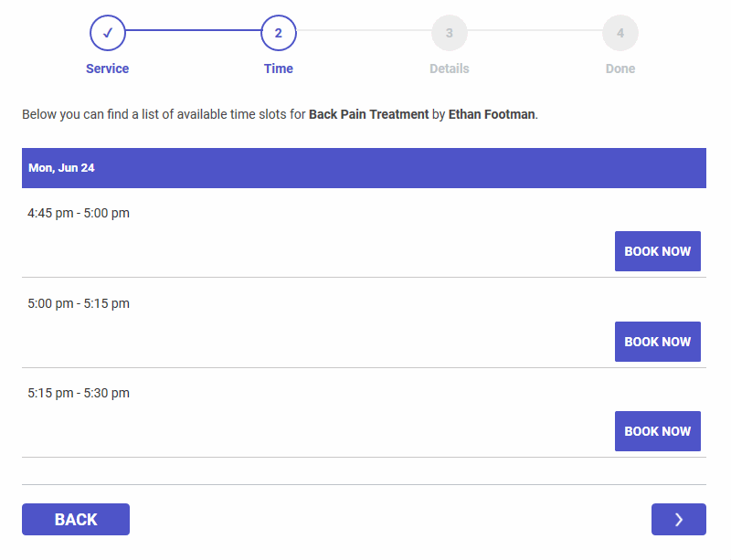Viewport: 731px width, 560px height.
Task: Select the grayed-out step 3 indicator
Action: tap(449, 32)
